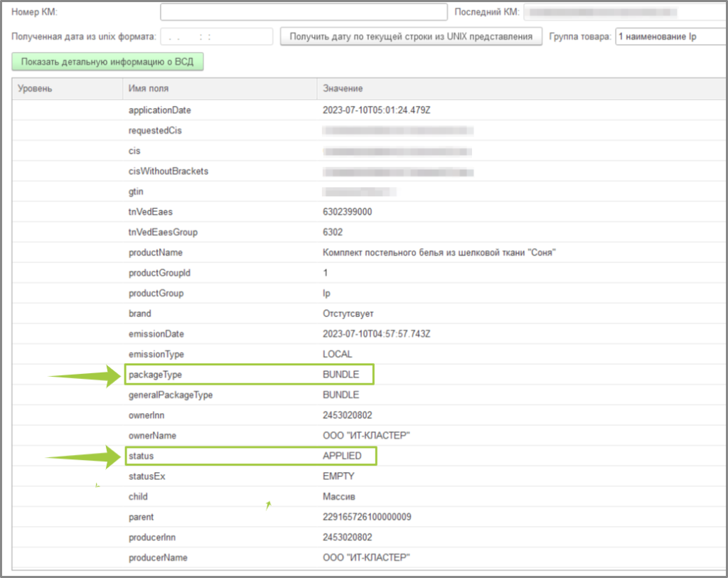
Task: Select value 2023-07-10T04:57:57.743Z
Action: [x=377, y=334]
